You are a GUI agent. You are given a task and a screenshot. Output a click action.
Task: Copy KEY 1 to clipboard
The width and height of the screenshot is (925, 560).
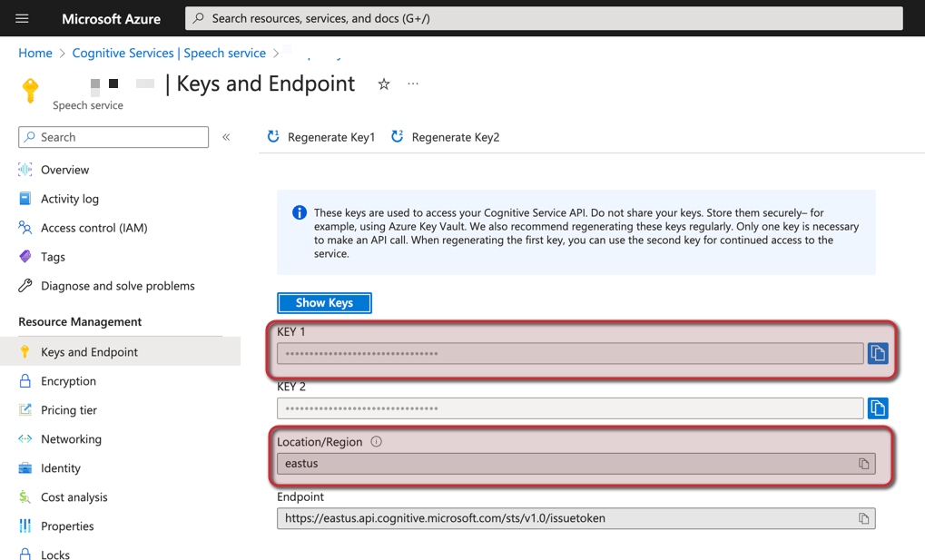point(877,353)
